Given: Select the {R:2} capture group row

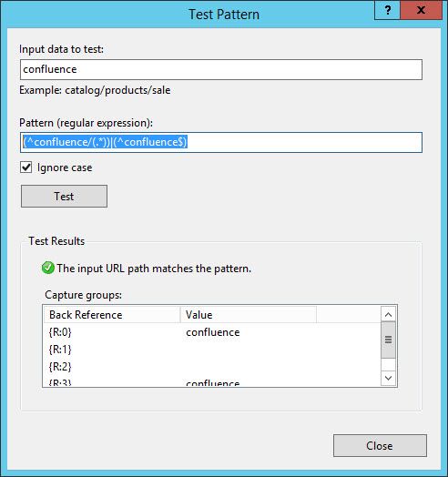Looking at the screenshot, I should [212, 367].
